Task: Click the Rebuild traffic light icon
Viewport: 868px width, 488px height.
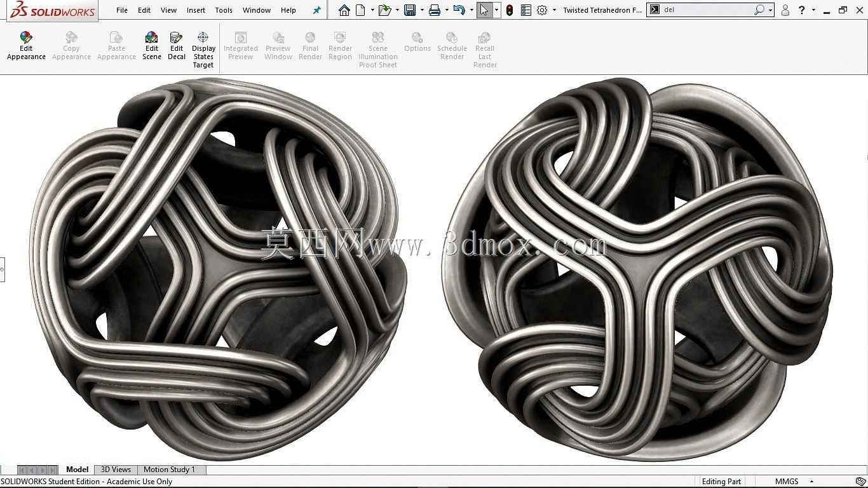Action: 510,10
